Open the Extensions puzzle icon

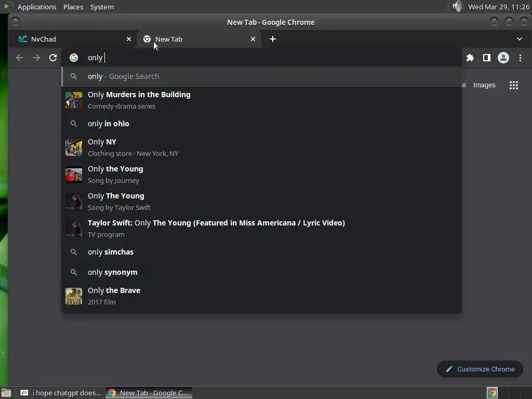[x=470, y=58]
